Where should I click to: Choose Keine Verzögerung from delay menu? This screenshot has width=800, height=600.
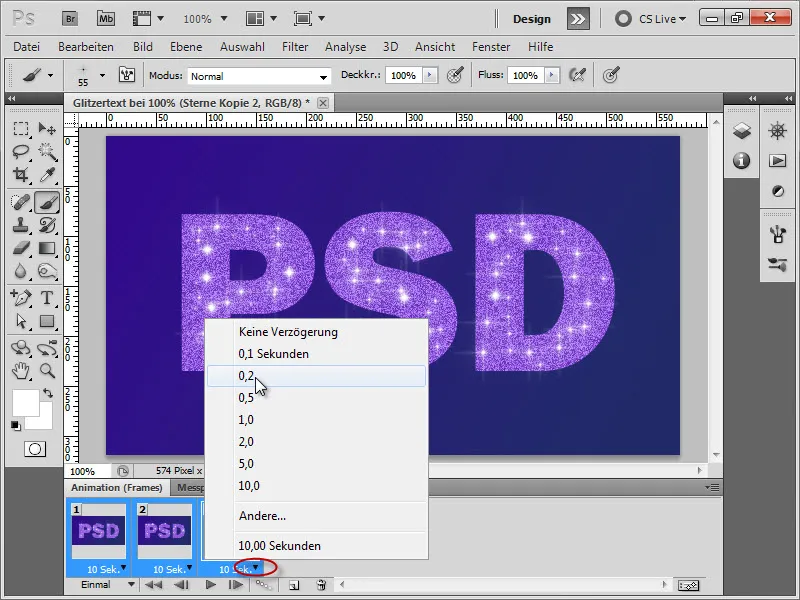[x=316, y=332]
